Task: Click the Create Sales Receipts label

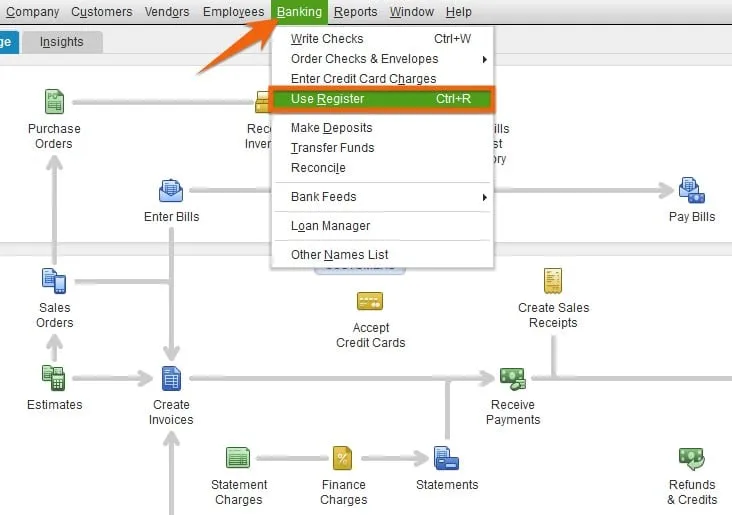Action: coord(553,315)
